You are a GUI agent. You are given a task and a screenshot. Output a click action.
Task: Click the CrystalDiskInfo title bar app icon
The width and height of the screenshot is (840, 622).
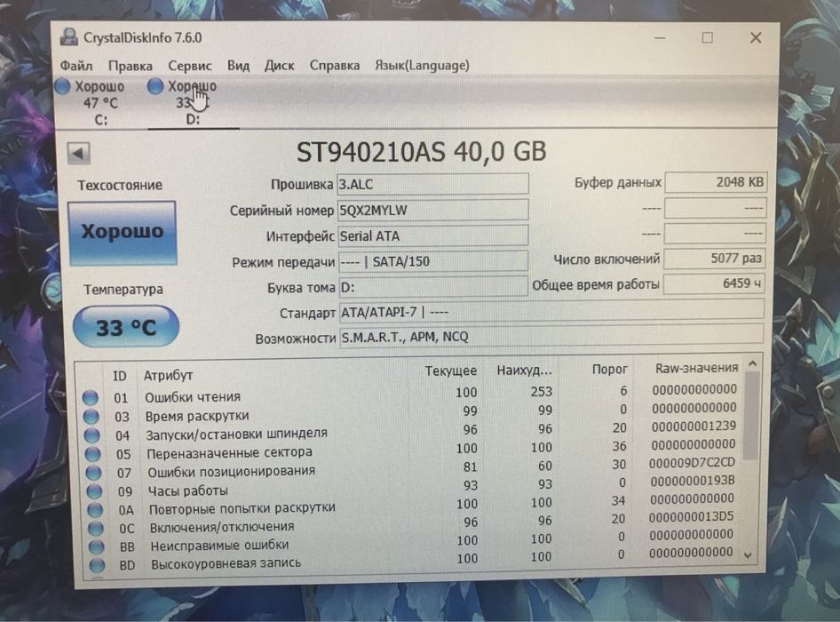point(68,37)
